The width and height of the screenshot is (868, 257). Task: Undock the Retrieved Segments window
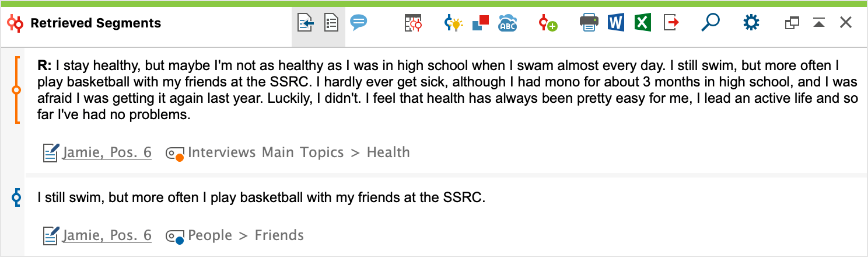coord(792,23)
